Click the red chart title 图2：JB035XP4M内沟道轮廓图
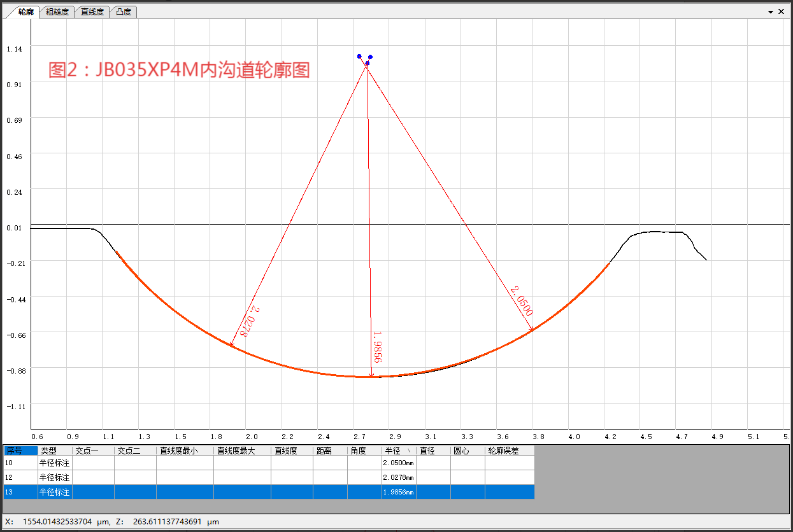 click(x=179, y=70)
